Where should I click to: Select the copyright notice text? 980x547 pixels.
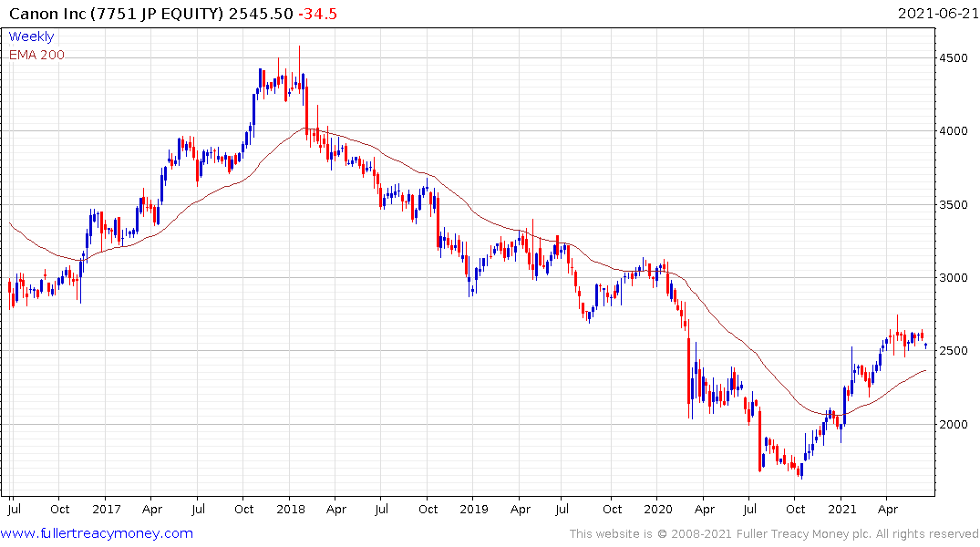click(x=774, y=534)
